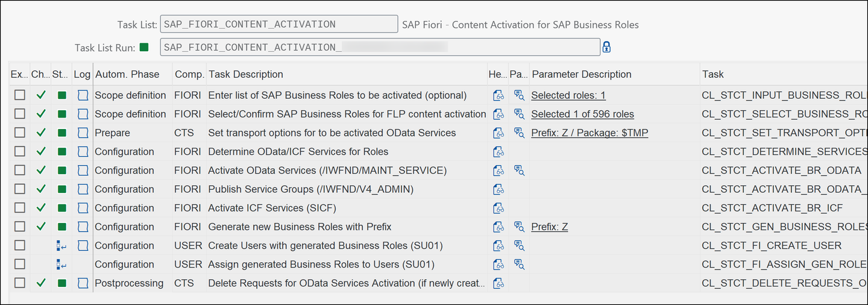Show help for Enter list of SAP Business Roles
This screenshot has height=305, width=868.
(498, 95)
